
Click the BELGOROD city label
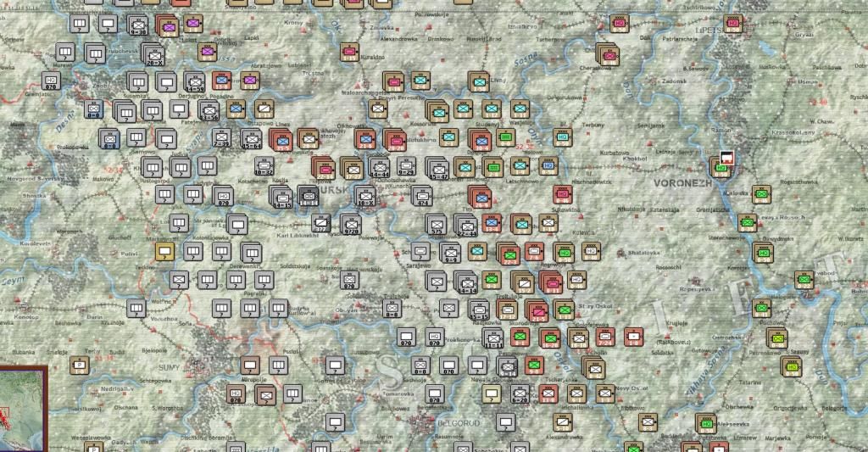459,423
